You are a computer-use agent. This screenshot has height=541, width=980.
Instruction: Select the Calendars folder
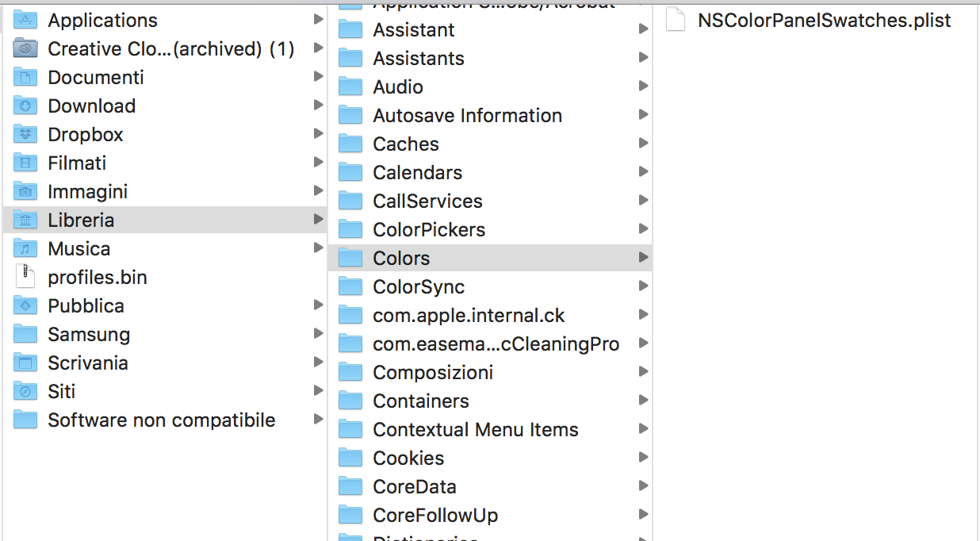click(x=417, y=173)
